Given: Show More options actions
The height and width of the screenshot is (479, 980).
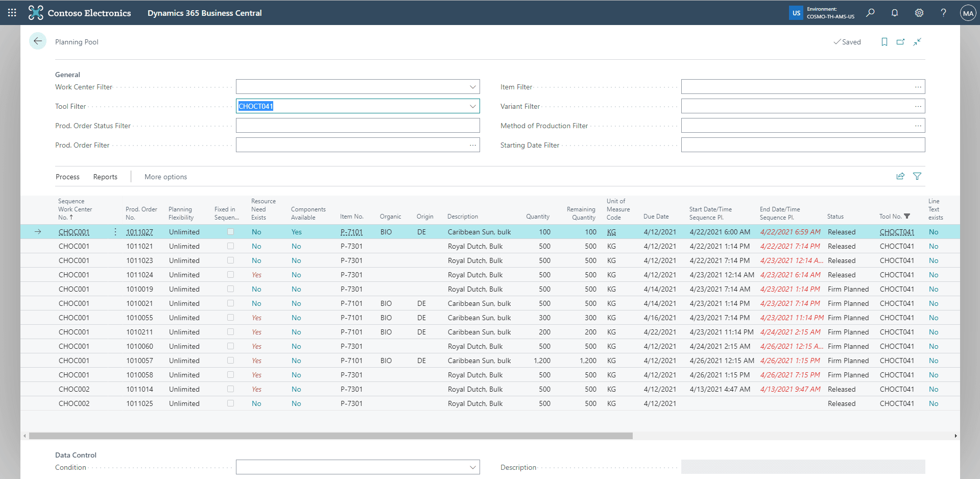Looking at the screenshot, I should click(x=165, y=177).
